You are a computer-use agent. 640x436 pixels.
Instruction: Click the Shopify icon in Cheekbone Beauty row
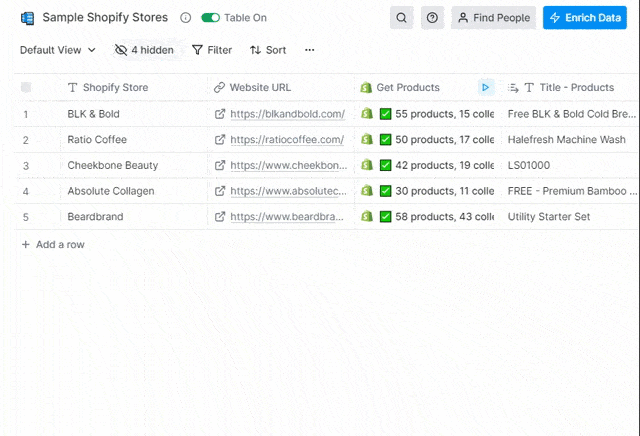tap(367, 165)
